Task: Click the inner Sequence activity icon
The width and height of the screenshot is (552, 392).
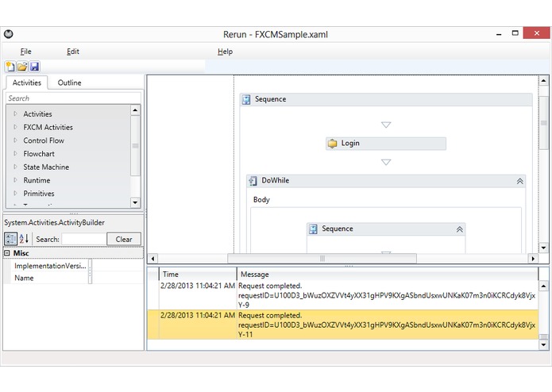Action: click(x=313, y=229)
